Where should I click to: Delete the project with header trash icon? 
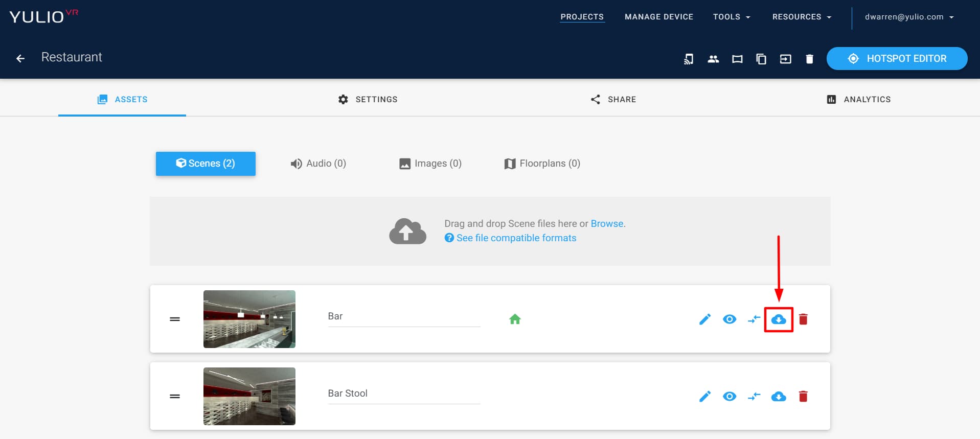[x=809, y=59]
